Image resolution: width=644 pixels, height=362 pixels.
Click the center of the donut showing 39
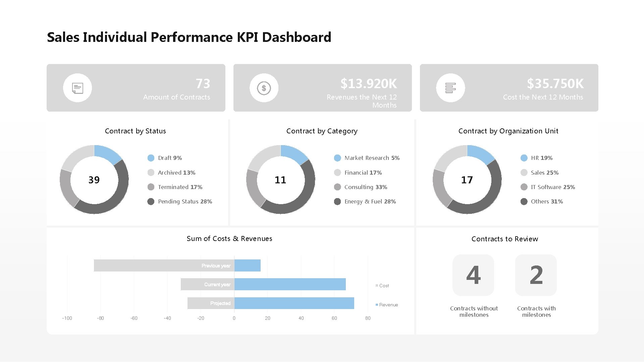tap(94, 180)
